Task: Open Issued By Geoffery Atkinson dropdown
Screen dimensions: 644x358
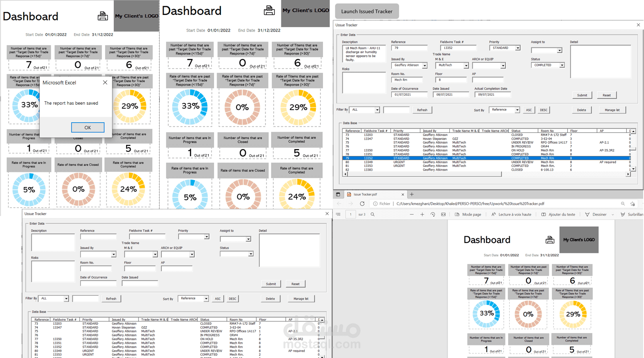Action: tap(424, 66)
